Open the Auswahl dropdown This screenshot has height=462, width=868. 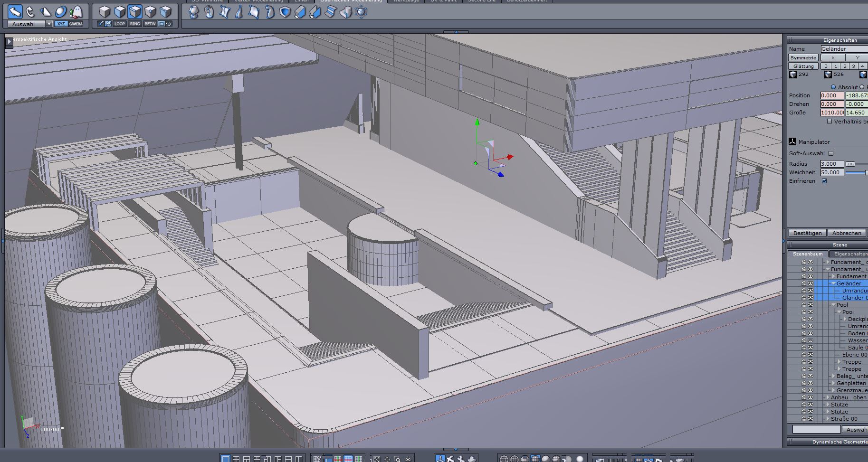[48, 24]
